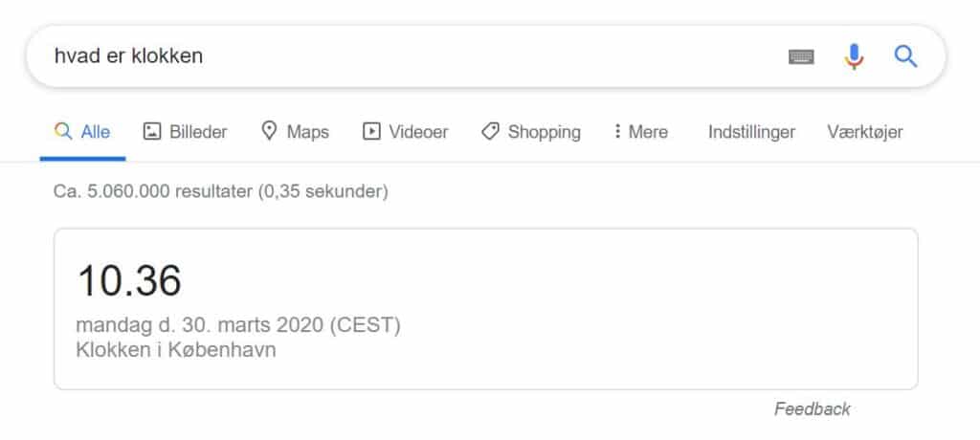Screen dimensions: 980x440
Task: Click the map pin icon beside Maps
Action: [269, 131]
